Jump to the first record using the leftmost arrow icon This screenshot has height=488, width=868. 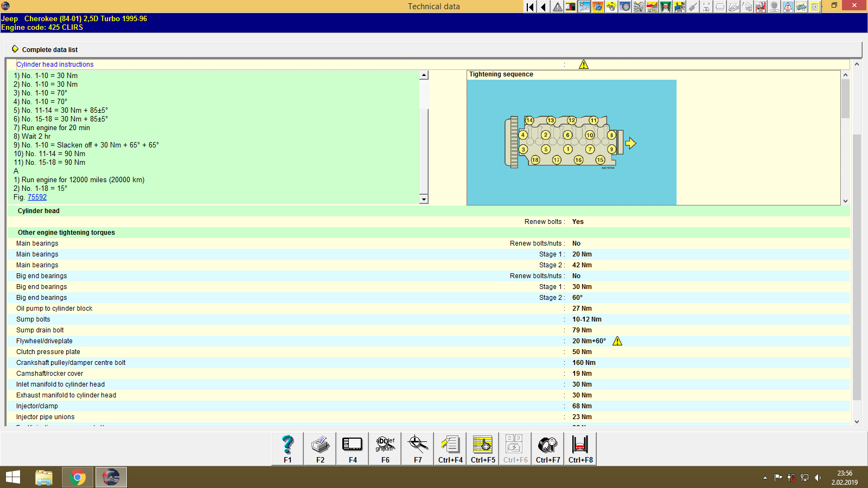529,7
